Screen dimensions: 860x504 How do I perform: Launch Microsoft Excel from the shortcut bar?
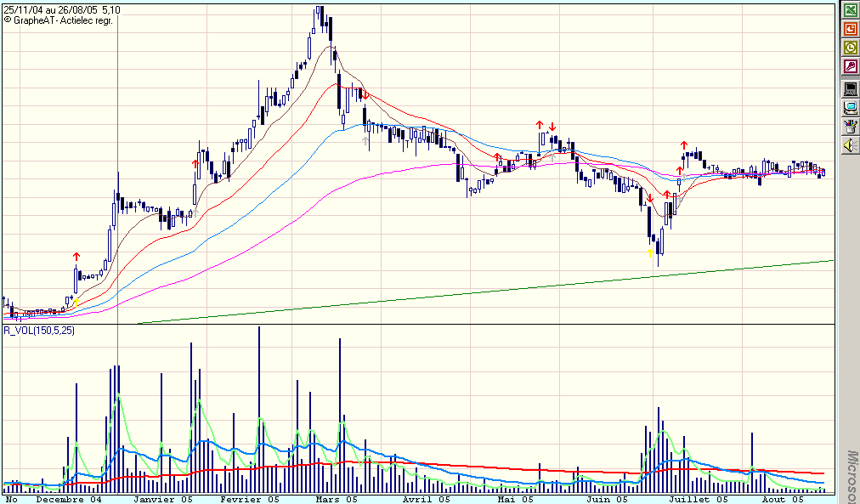[x=850, y=10]
